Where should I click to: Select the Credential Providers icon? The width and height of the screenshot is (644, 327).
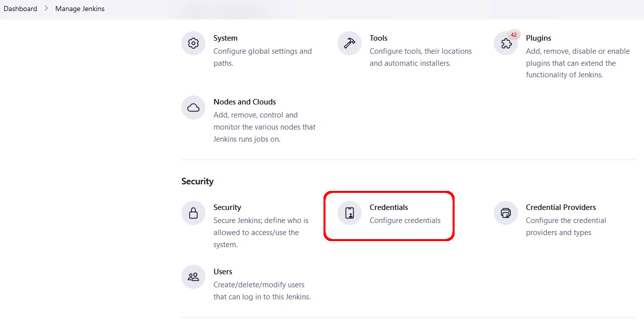coord(506,213)
